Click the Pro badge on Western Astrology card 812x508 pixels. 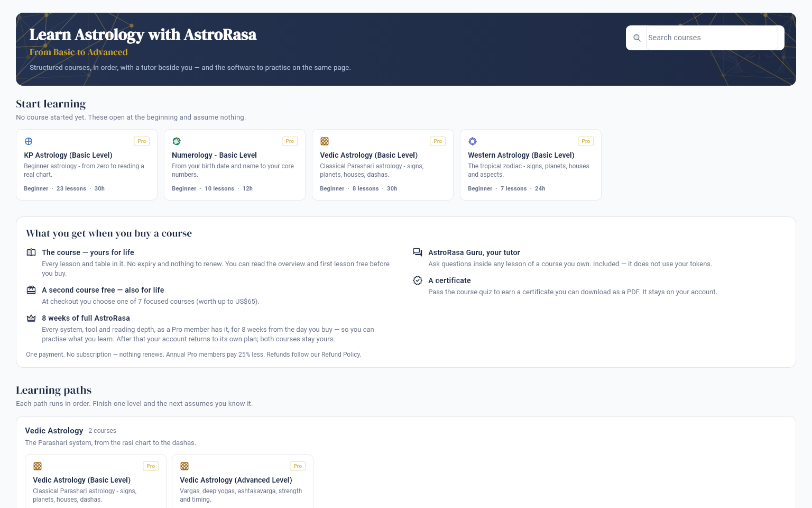point(586,141)
